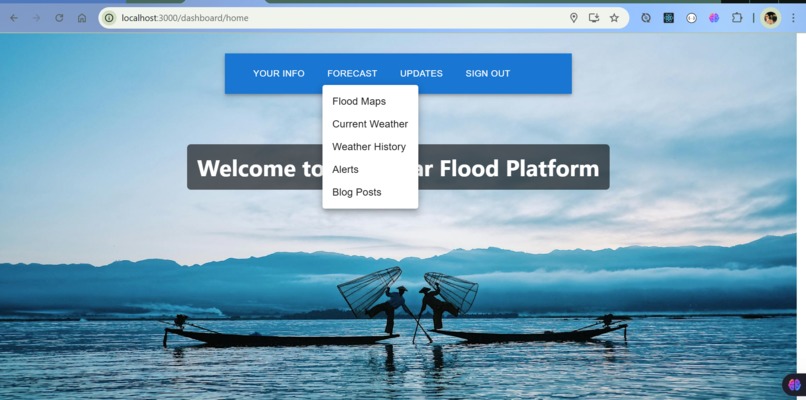This screenshot has width=806, height=400.
Task: Click the circular clock-like extension icon
Action: pos(646,18)
